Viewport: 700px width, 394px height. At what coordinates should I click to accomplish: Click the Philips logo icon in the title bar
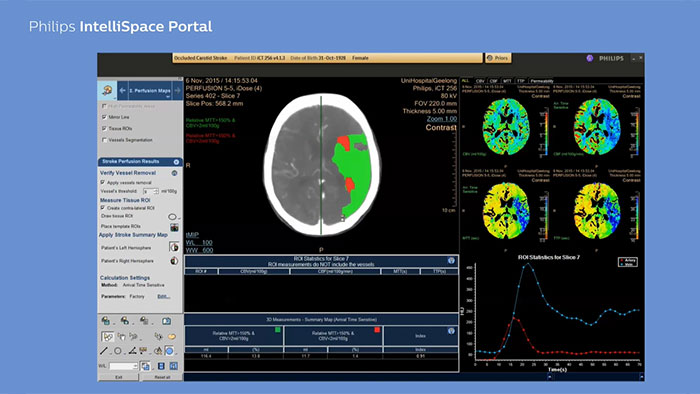590,58
